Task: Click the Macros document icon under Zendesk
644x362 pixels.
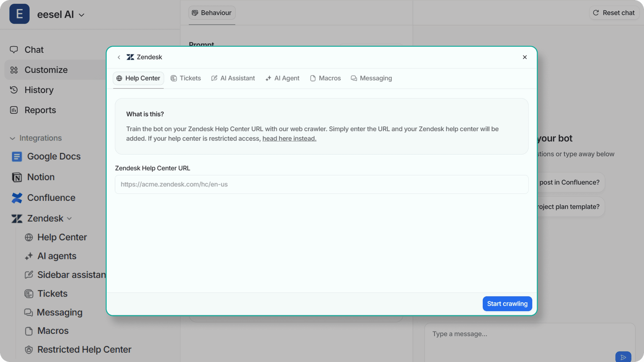Action: (29, 331)
